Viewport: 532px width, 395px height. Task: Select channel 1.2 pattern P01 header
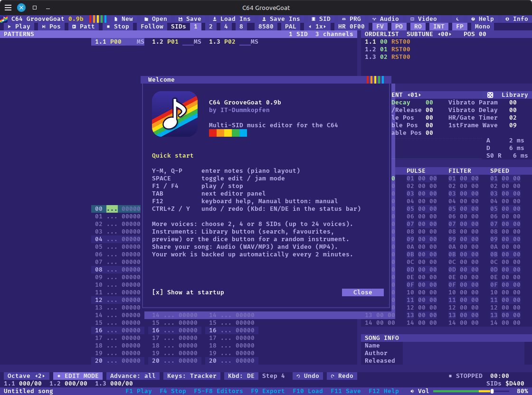coord(176,42)
